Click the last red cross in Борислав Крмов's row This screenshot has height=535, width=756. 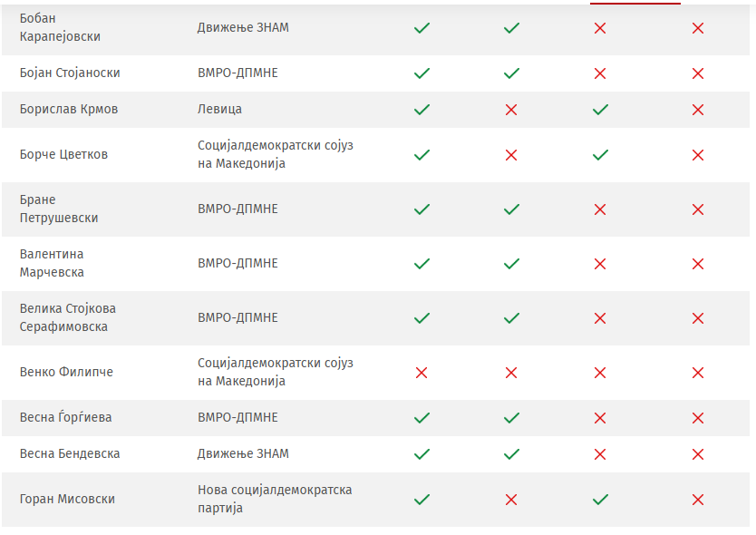pyautogui.click(x=698, y=110)
